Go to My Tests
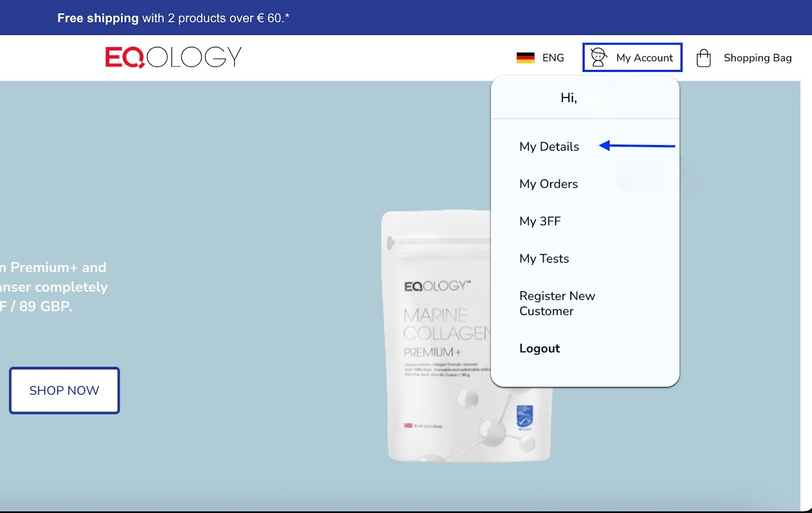The width and height of the screenshot is (812, 513). [x=544, y=259]
